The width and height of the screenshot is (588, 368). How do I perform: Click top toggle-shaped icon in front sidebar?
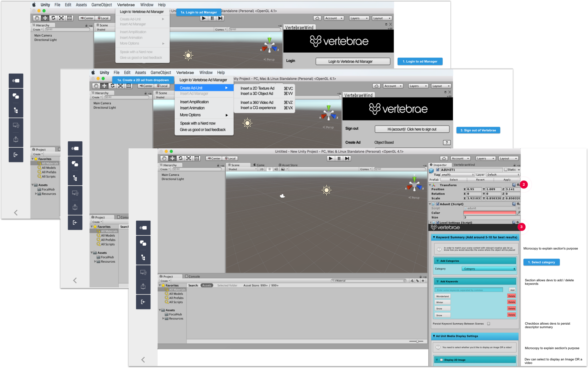click(x=143, y=228)
